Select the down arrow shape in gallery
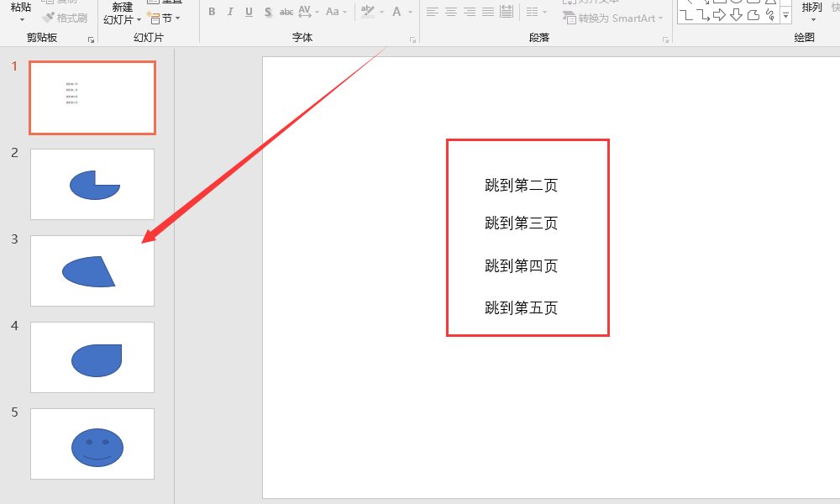 (x=736, y=15)
